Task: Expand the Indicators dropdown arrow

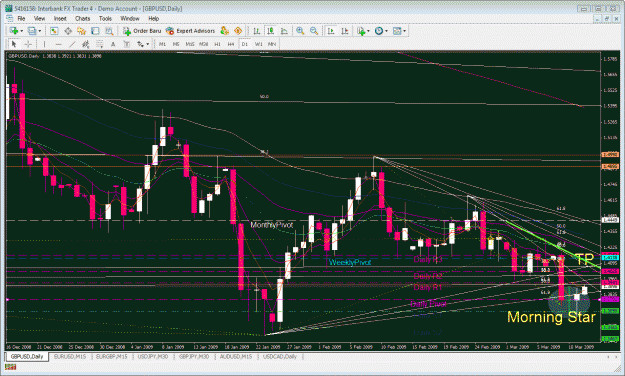Action: 368,31
